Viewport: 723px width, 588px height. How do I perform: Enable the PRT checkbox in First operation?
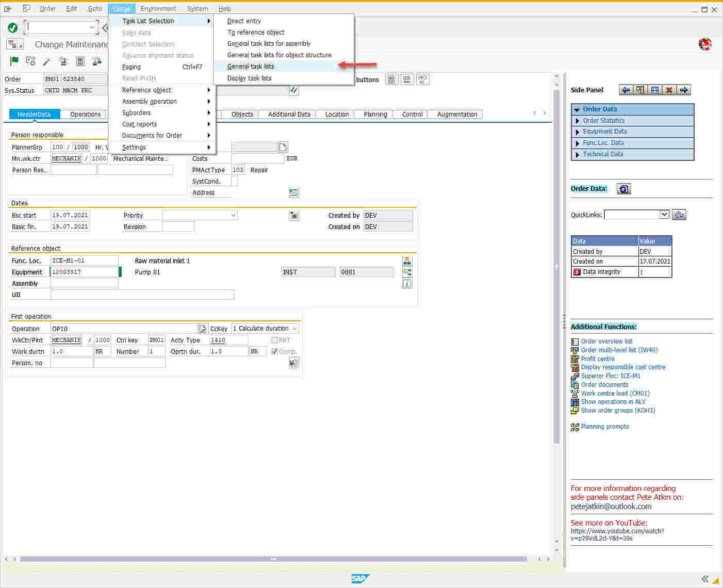274,340
